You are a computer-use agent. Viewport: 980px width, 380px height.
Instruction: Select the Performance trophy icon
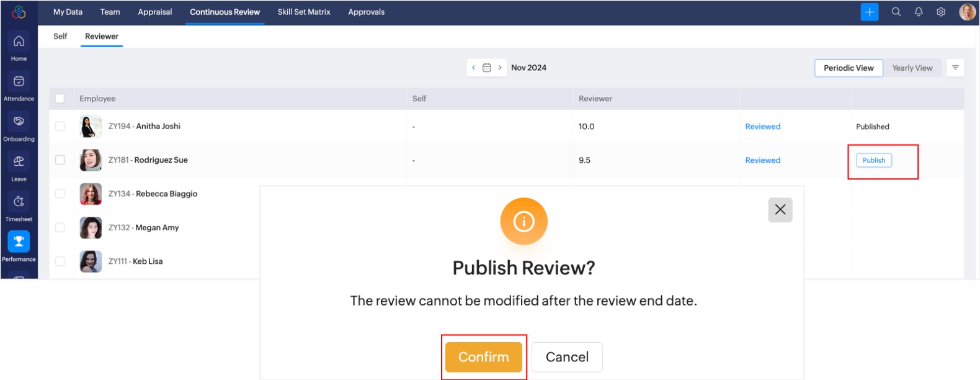pos(19,242)
